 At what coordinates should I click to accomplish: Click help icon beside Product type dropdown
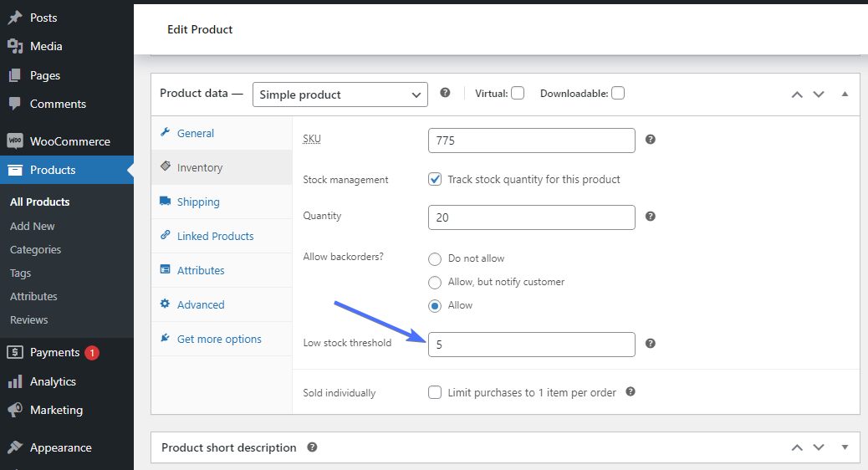(445, 94)
